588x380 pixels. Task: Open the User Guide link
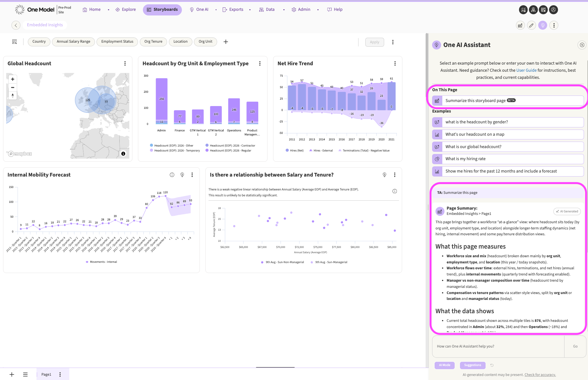(x=526, y=70)
